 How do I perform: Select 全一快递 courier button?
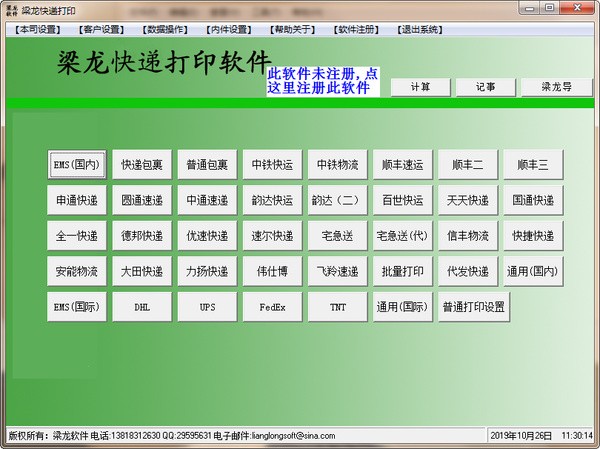pos(77,236)
